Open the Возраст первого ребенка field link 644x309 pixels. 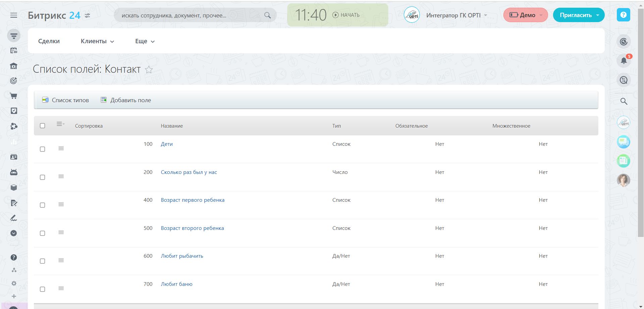193,200
